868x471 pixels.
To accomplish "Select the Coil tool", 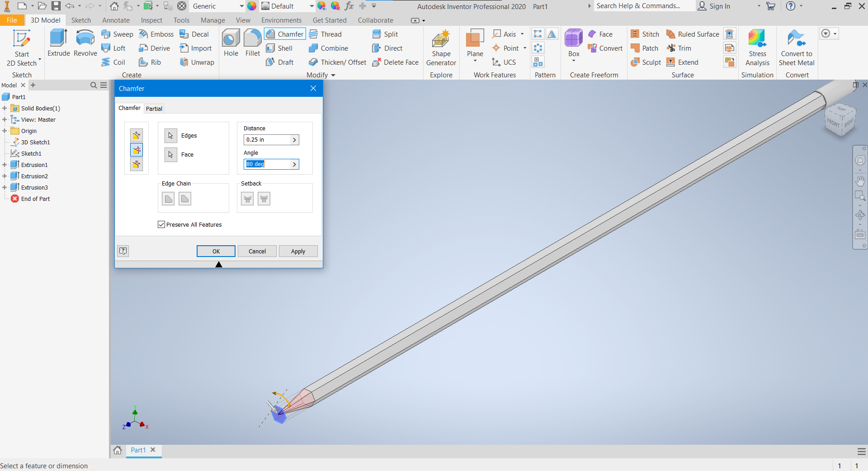I will click(x=113, y=62).
